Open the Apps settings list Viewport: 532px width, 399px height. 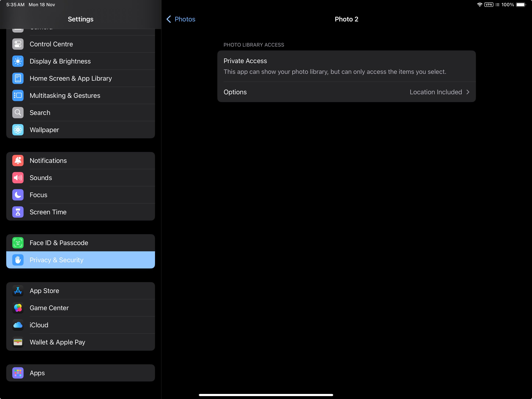[81, 373]
